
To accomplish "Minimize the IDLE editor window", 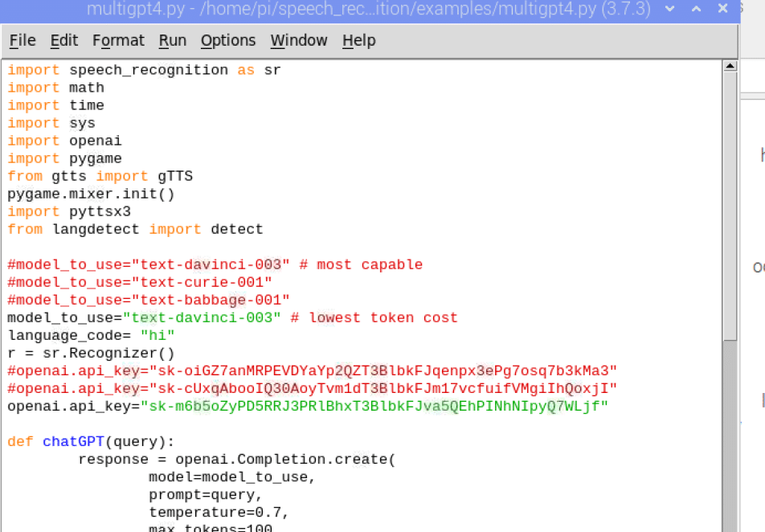I will click(671, 9).
